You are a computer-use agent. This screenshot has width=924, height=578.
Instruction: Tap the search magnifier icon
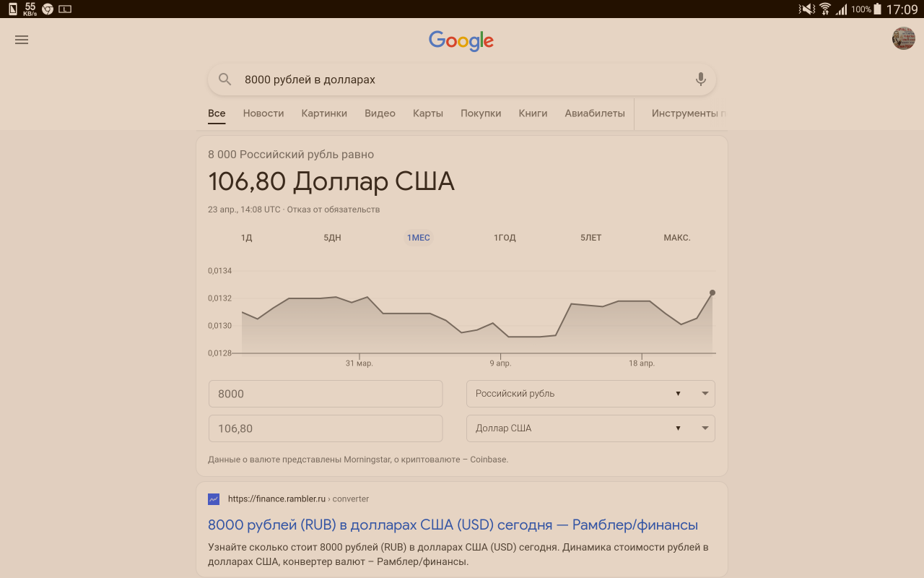pyautogui.click(x=225, y=79)
